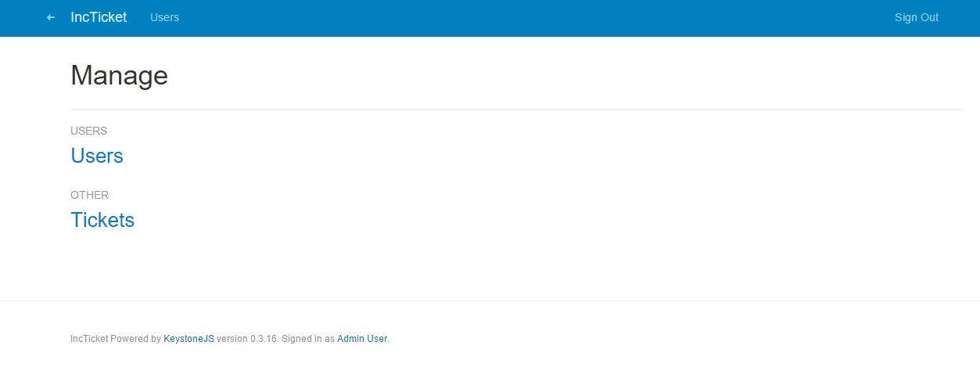
Task: Click the version 0.3.16 footer text
Action: click(246, 339)
